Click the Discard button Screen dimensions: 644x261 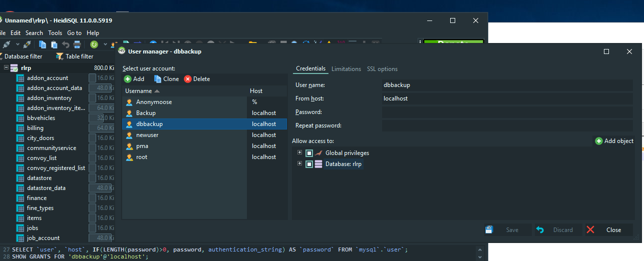557,230
